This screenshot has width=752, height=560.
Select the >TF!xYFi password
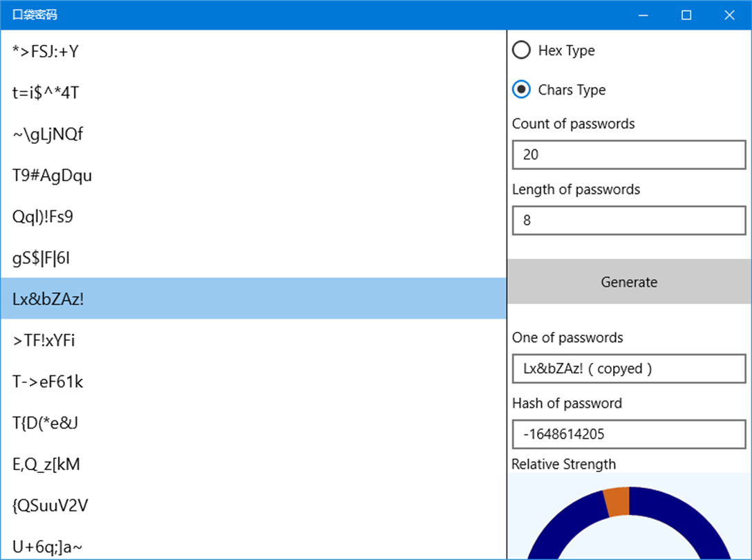(253, 340)
